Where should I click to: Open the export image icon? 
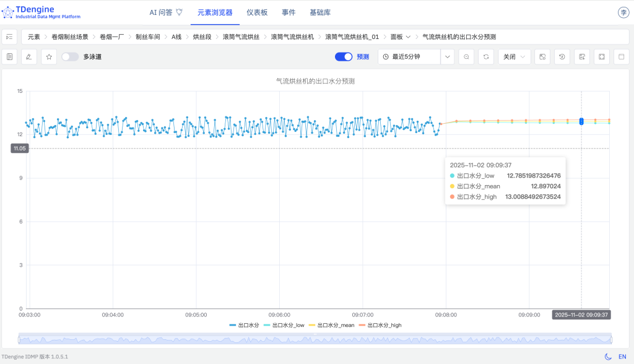point(583,56)
